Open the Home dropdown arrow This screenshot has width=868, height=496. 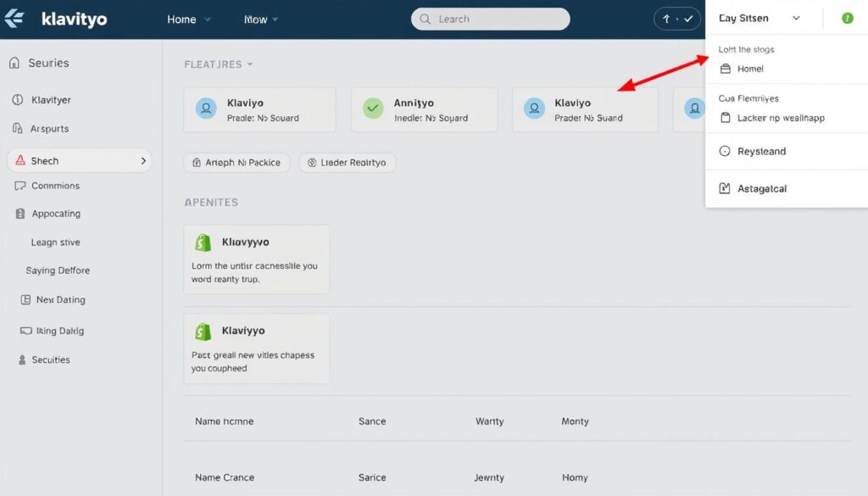tap(208, 20)
